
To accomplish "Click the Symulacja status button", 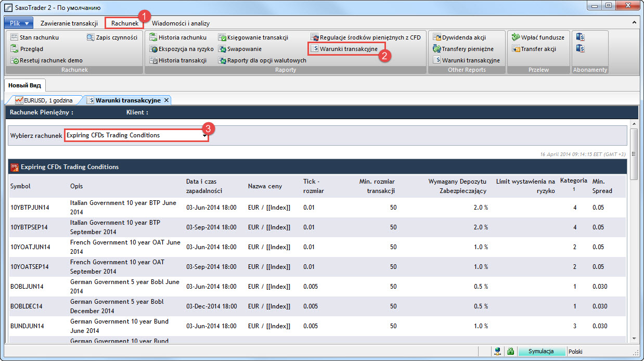I will [541, 351].
